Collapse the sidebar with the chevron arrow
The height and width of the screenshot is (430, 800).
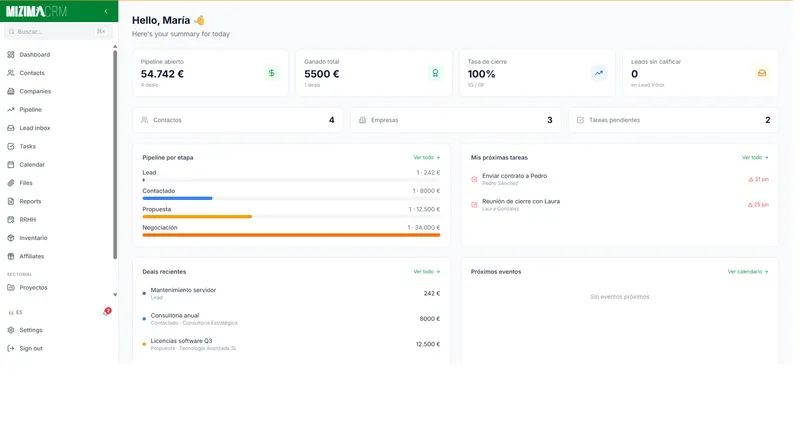coord(106,11)
